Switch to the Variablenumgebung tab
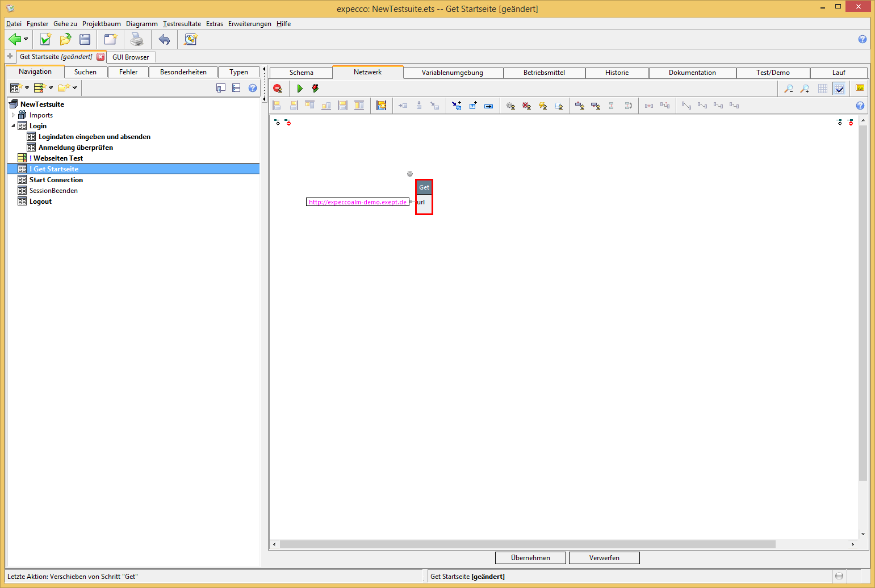 pos(452,73)
